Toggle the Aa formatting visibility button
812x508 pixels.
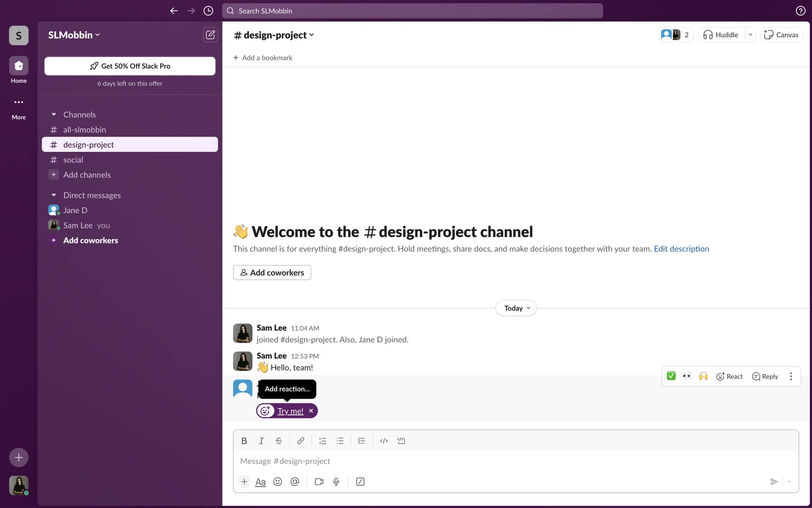click(261, 482)
